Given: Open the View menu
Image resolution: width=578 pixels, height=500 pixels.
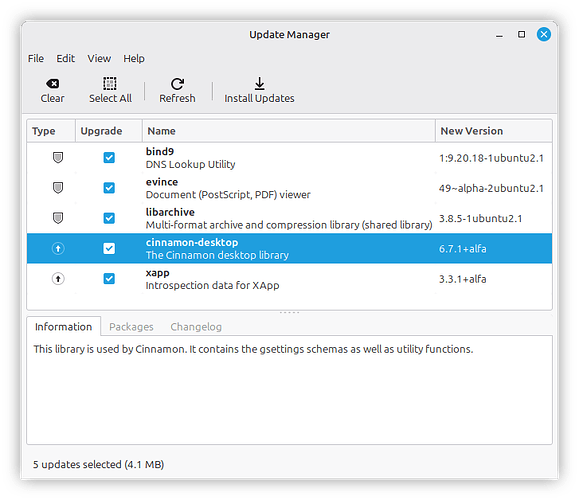Looking at the screenshot, I should click(99, 59).
